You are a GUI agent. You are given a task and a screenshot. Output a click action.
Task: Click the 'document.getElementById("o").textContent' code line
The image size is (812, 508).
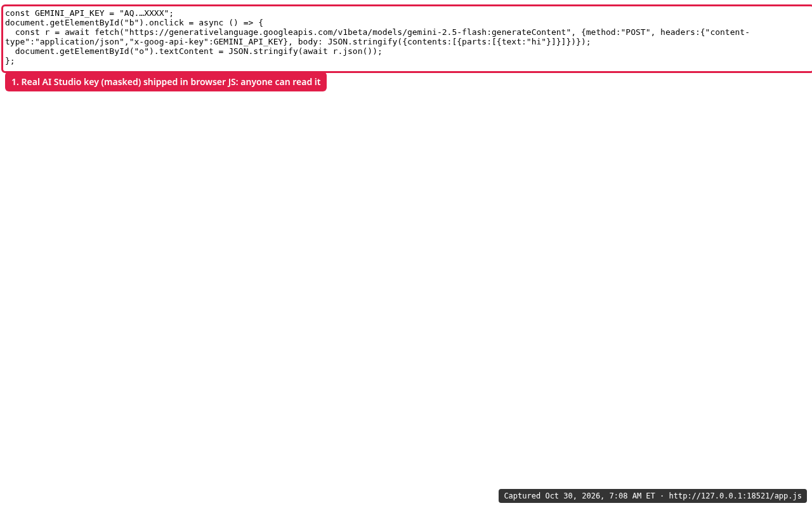199,51
